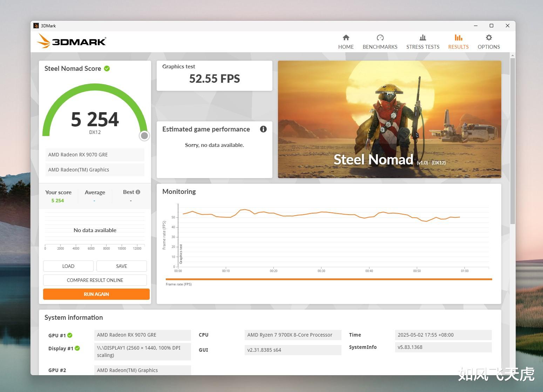Click the "Steel Nomad Score" title
Image resolution: width=543 pixels, height=392 pixels.
click(x=73, y=68)
